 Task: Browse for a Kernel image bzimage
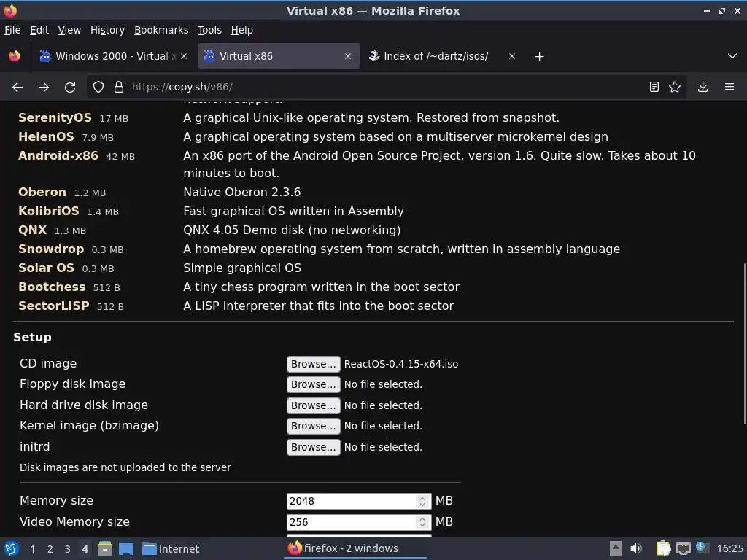click(x=314, y=426)
